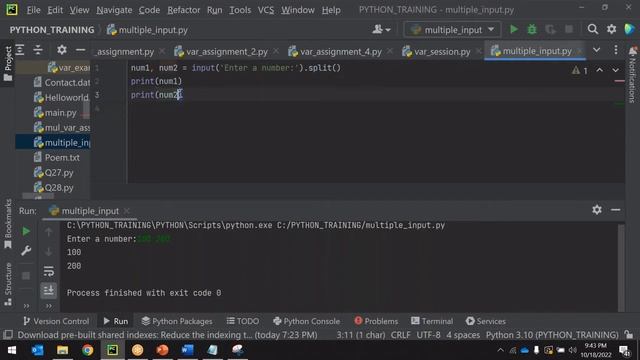Toggle soft-wrap in the Run console
The width and height of the screenshot is (640, 360).
[49, 271]
